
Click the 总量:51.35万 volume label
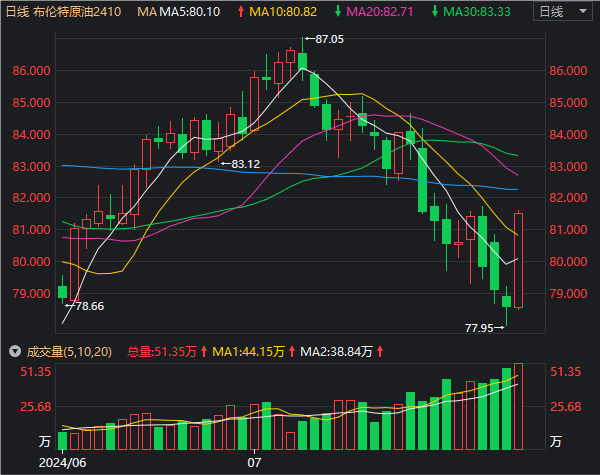(162, 351)
